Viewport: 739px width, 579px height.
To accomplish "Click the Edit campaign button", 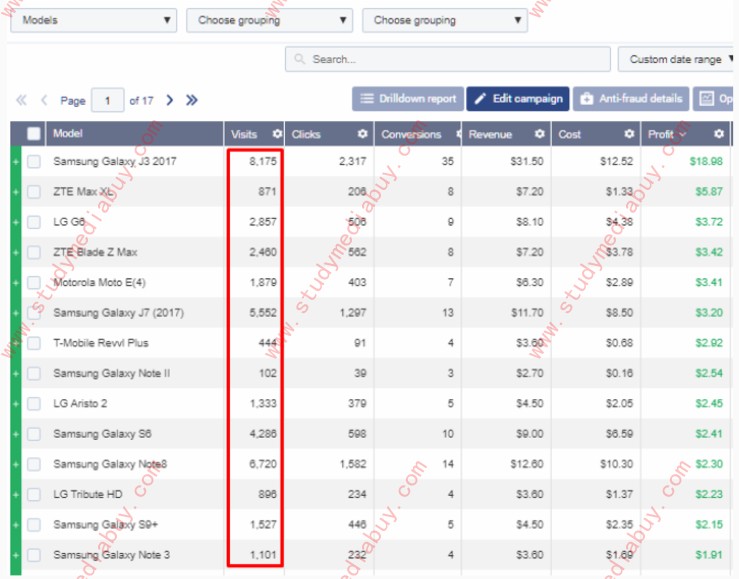I will [x=518, y=99].
